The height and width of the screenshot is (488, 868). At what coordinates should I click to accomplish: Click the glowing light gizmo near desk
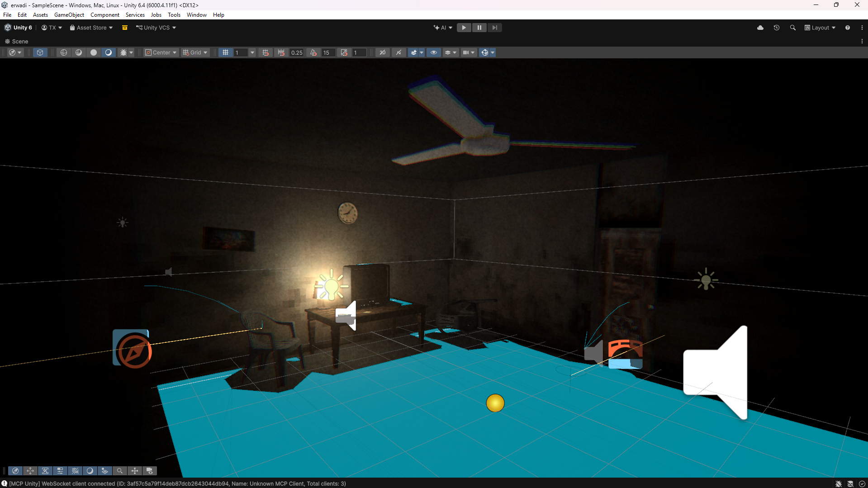[332, 285]
